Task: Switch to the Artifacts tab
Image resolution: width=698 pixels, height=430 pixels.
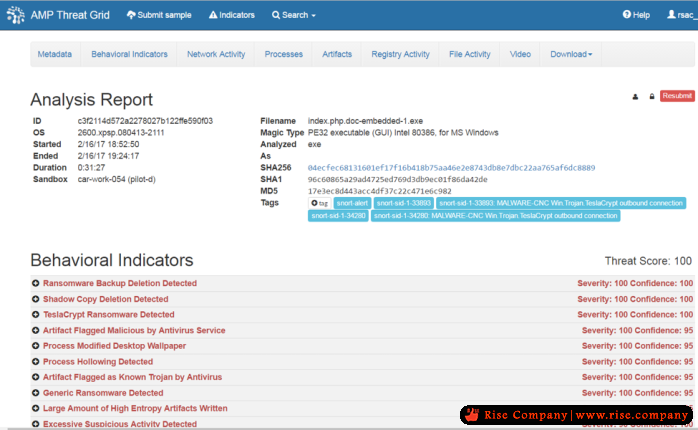Action: [x=337, y=54]
